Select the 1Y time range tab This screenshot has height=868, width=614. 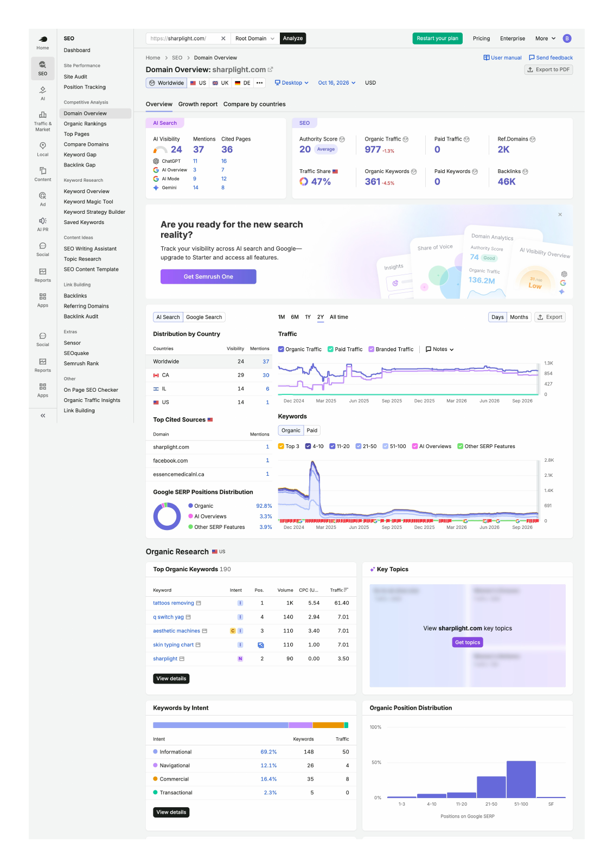pos(308,317)
